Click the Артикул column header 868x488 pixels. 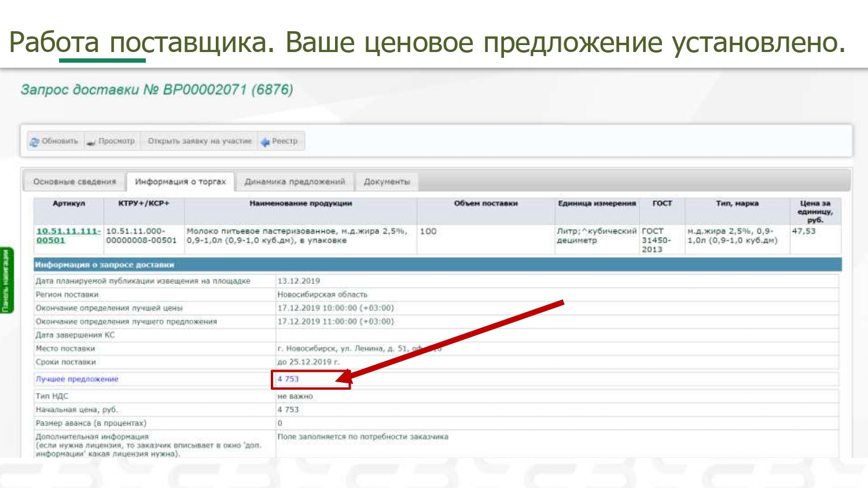coord(68,204)
